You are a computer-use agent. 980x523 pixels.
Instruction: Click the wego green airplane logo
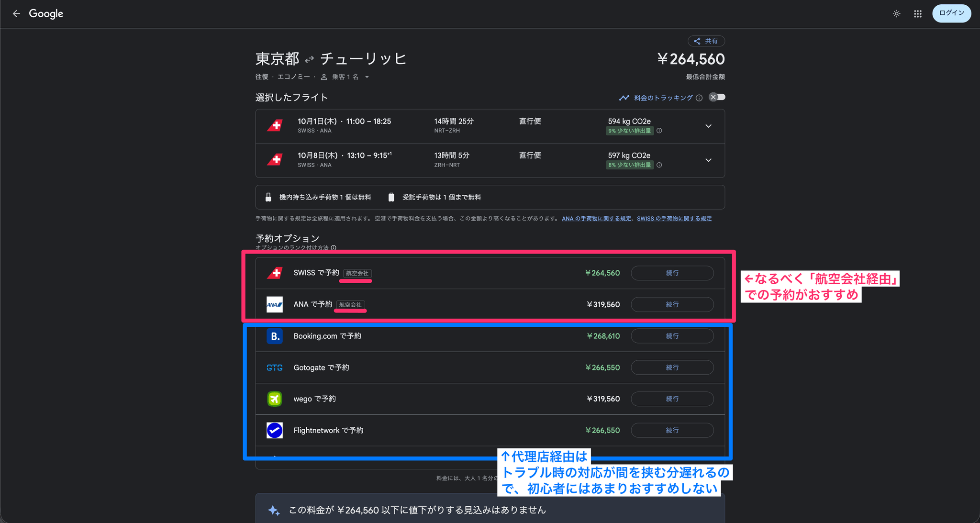click(x=275, y=399)
